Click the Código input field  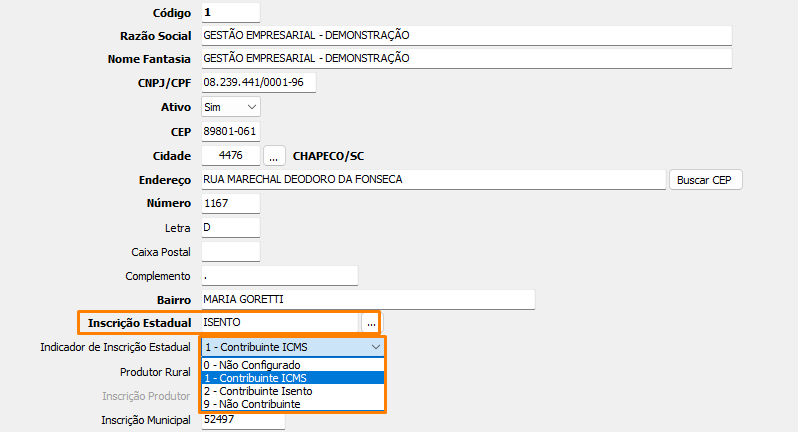click(231, 12)
